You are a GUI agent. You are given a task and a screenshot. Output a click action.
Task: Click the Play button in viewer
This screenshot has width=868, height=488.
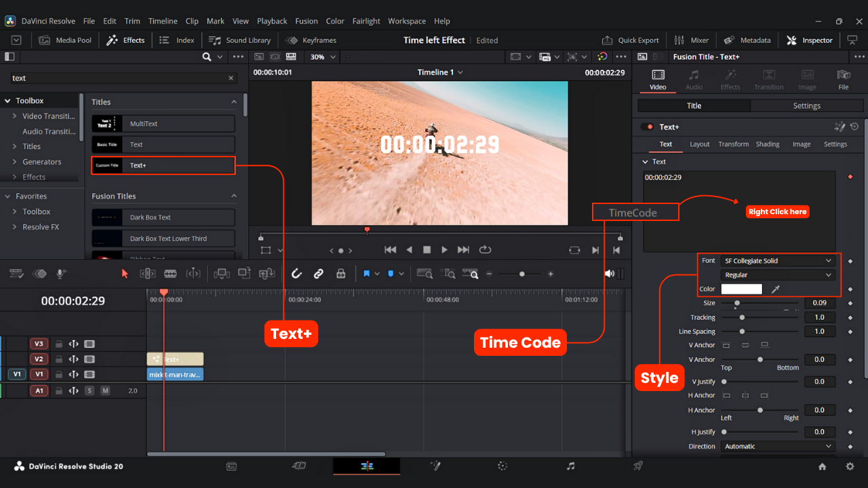click(444, 249)
